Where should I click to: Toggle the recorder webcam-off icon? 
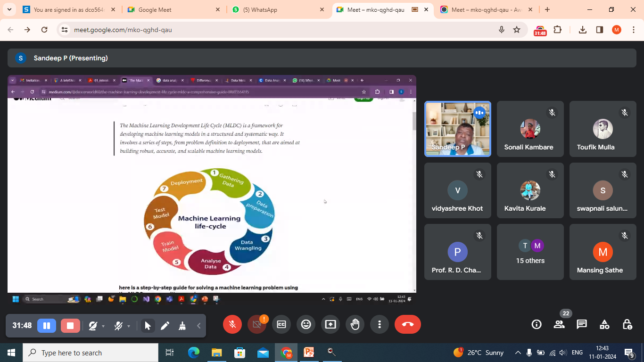click(x=93, y=326)
